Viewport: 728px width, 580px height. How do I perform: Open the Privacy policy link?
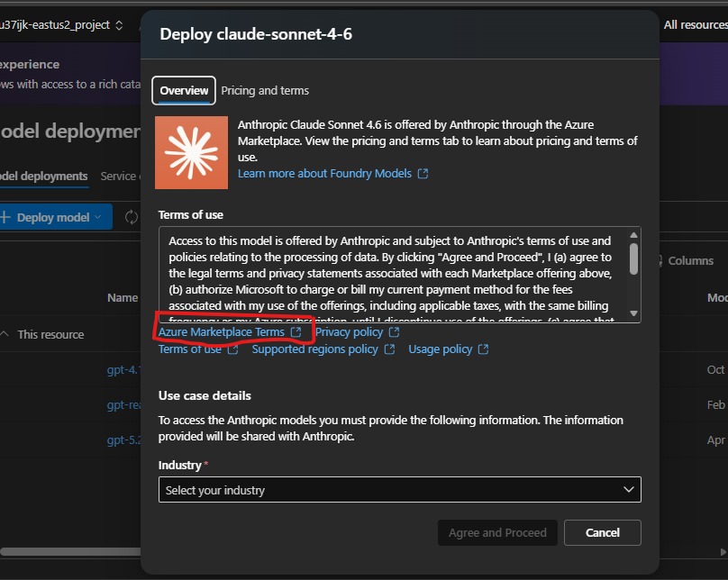(350, 331)
